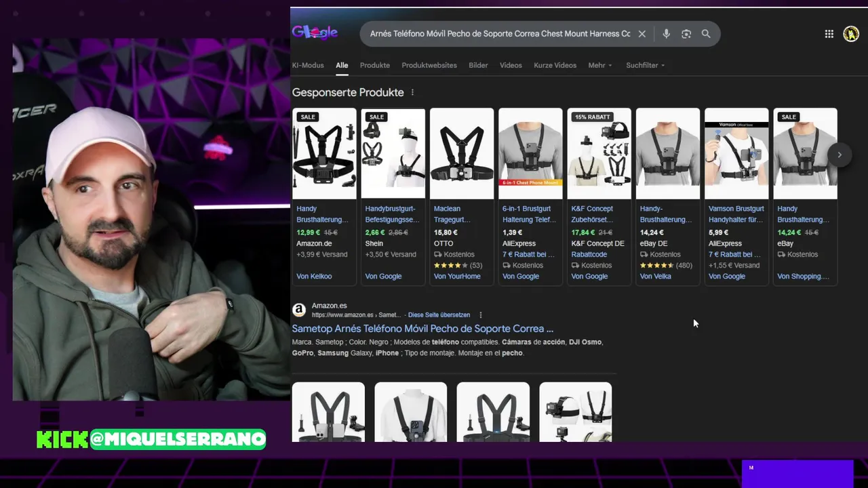The height and width of the screenshot is (488, 868).
Task: Click the Von Shopping link
Action: point(803,276)
